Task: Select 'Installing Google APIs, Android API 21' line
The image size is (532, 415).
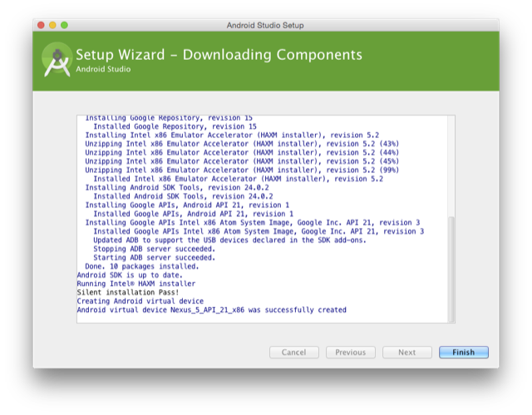Action: [x=187, y=205]
